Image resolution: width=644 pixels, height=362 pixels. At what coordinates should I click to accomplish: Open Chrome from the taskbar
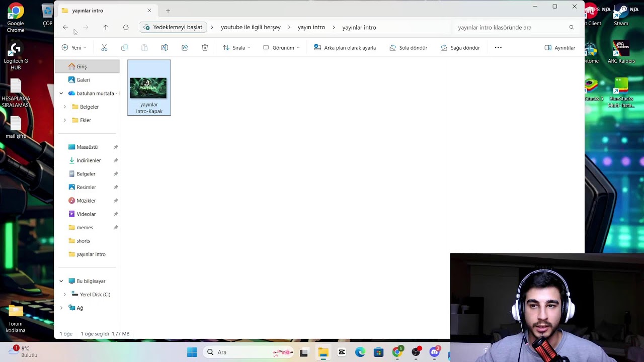click(x=397, y=352)
